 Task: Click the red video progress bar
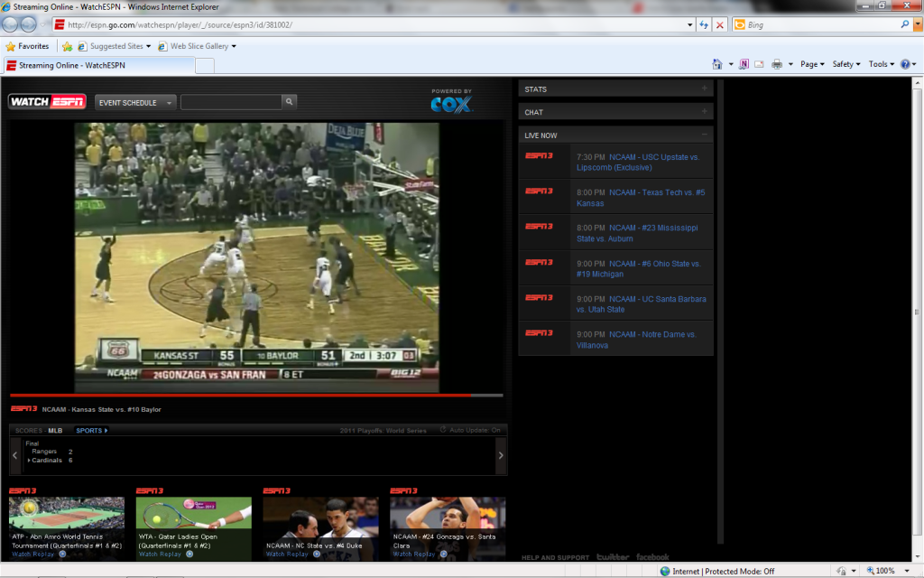point(240,396)
